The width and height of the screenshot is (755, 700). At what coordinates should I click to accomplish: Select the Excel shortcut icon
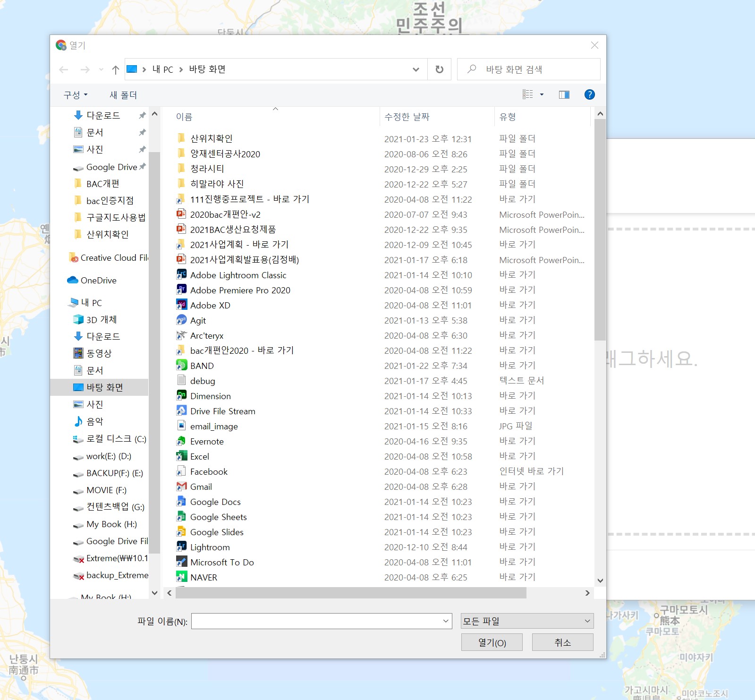[x=181, y=456]
